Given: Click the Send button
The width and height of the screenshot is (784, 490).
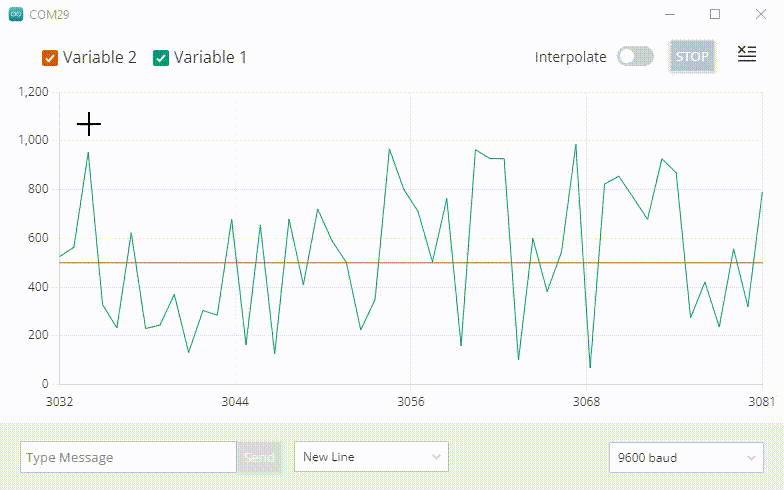Looking at the screenshot, I should 259,458.
